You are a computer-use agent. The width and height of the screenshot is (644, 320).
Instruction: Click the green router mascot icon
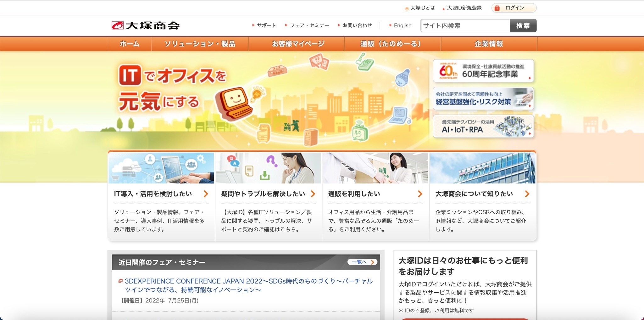click(x=360, y=130)
